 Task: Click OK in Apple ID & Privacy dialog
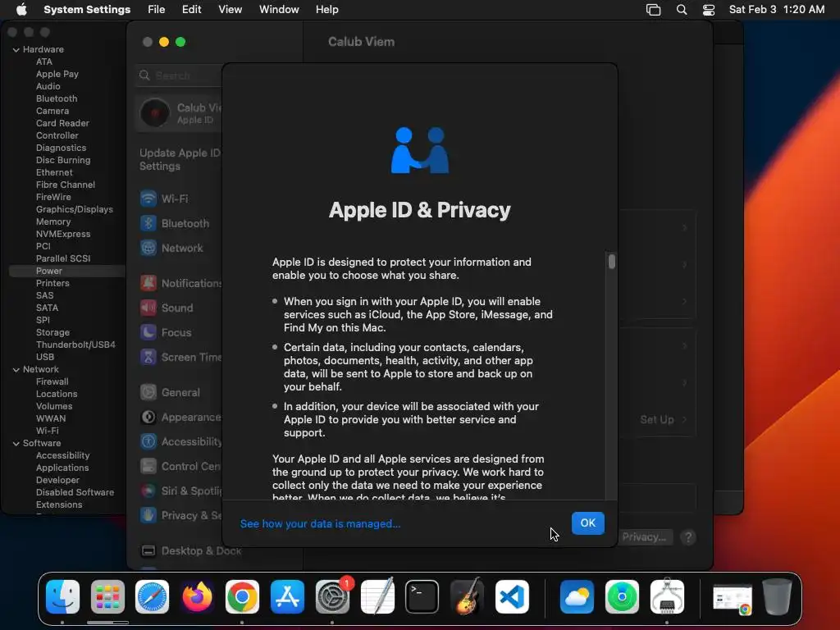tap(587, 523)
